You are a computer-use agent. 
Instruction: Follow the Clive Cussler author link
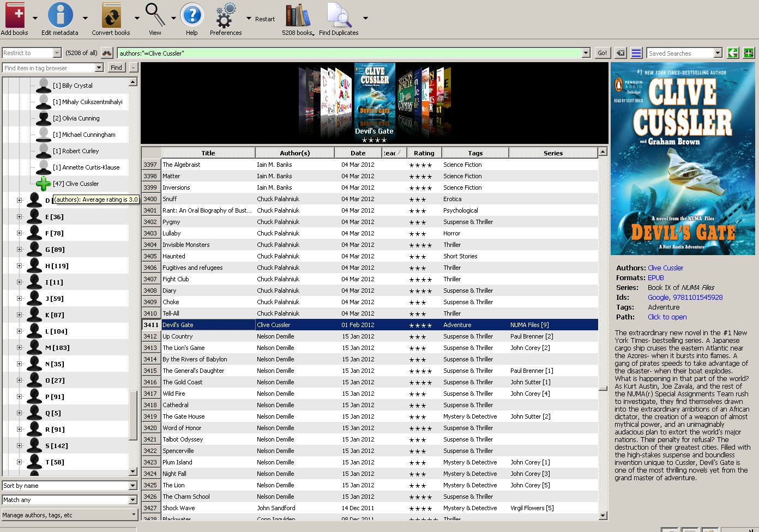665,268
